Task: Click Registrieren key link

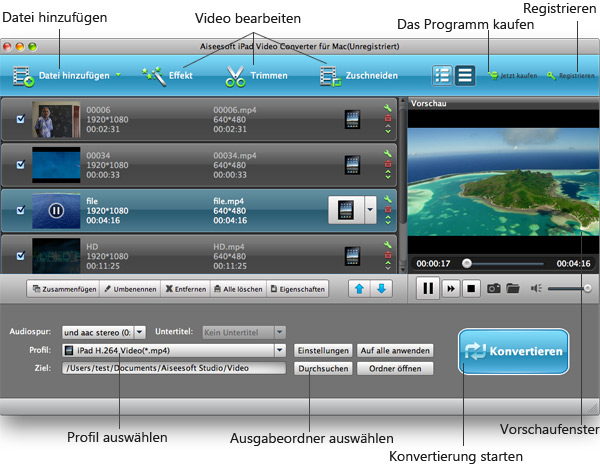Action: [571, 76]
